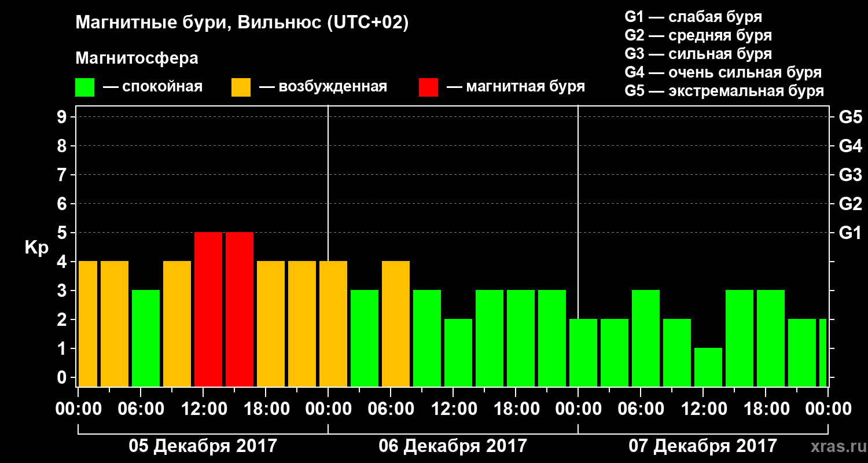This screenshot has height=463, width=868.
Task: Click the '06:00' time label above 06 Декабря
Action: click(x=391, y=409)
